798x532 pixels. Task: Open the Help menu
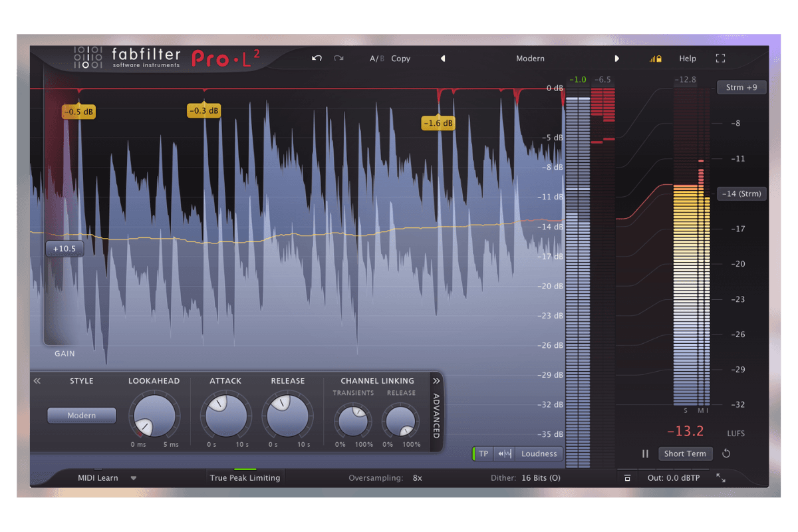[x=688, y=59]
